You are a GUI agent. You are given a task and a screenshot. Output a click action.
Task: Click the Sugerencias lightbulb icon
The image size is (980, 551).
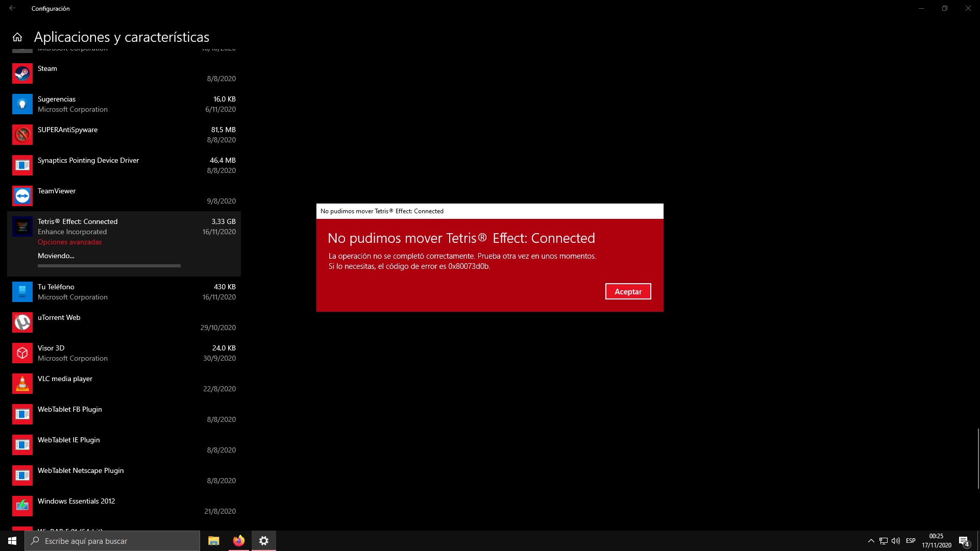pos(22,104)
